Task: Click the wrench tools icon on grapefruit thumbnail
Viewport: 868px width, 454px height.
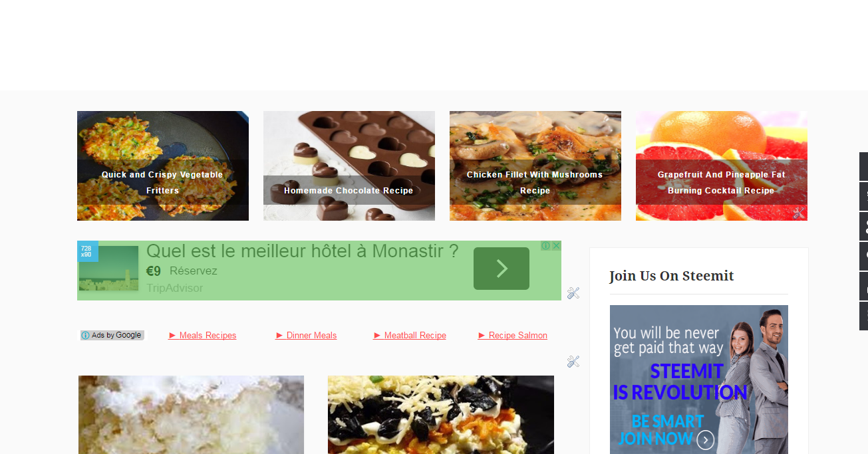Action: pos(799,213)
